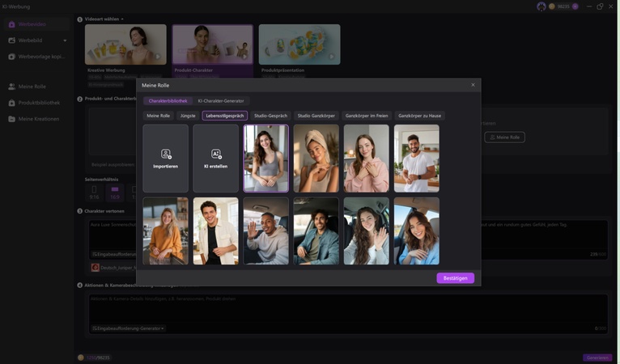Screen dimensions: 620x364
Task: Choose the 9:16 aspect ratio
Action: [x=94, y=193]
